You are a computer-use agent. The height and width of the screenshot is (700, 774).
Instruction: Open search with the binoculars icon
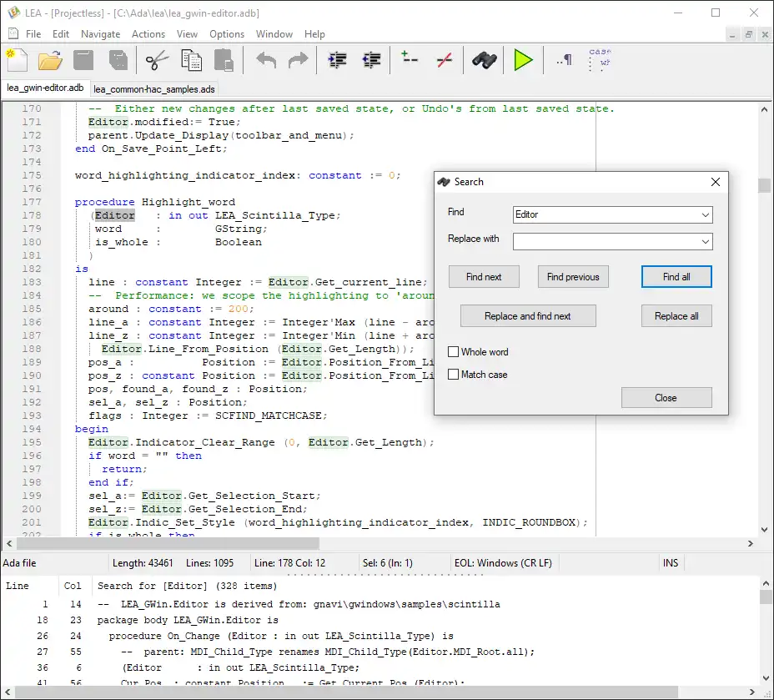click(x=484, y=60)
